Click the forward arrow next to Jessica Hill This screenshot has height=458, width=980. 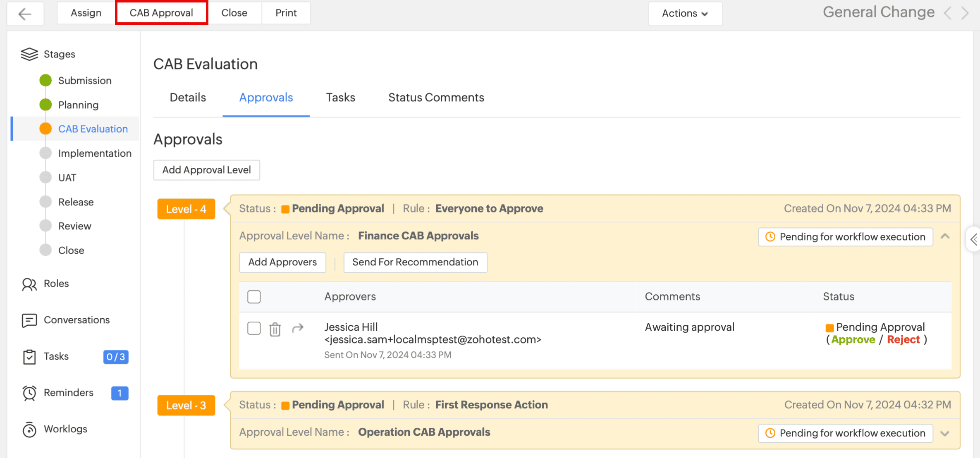(298, 328)
